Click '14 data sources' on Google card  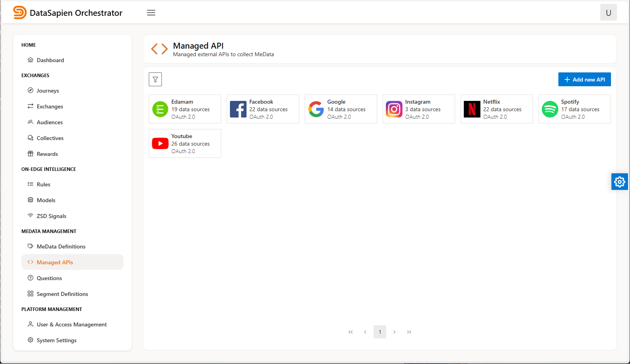point(346,109)
